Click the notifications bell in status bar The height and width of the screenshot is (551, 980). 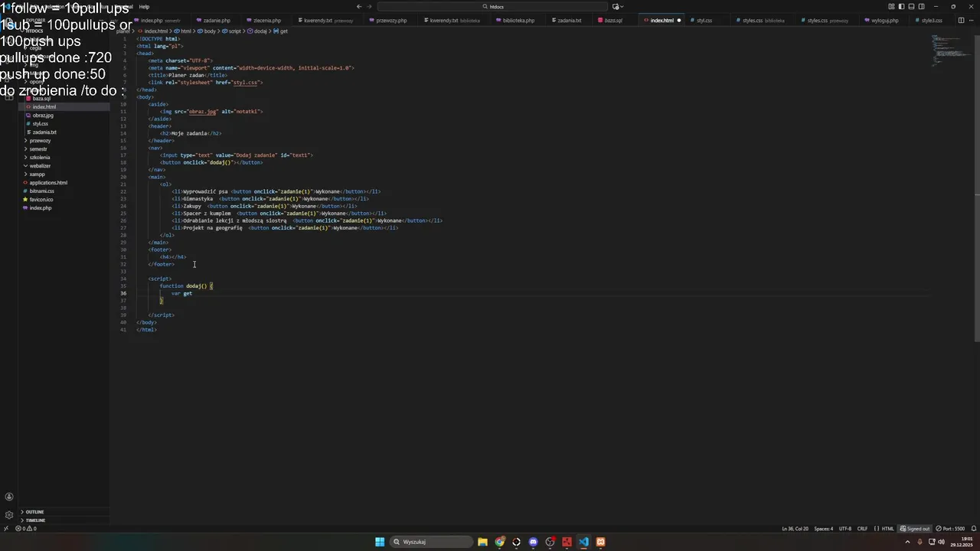[972, 528]
